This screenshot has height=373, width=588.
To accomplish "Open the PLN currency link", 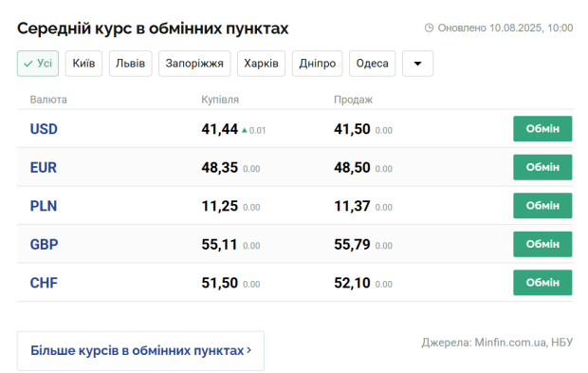I will tap(44, 206).
